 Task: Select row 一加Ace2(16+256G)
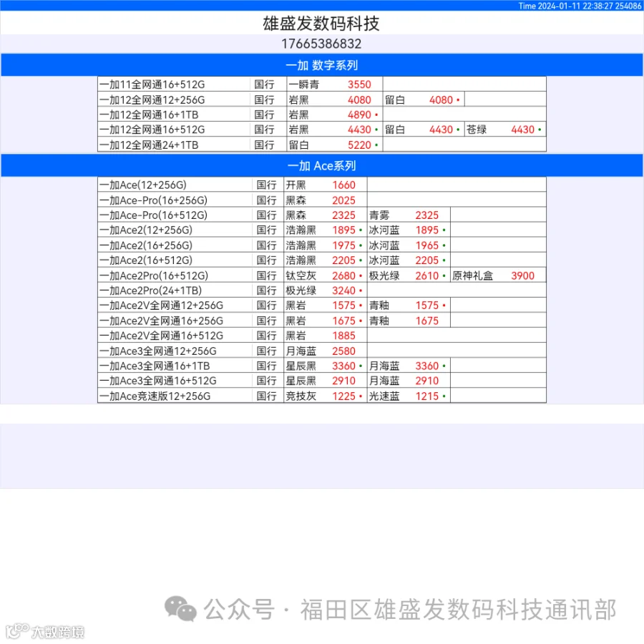[x=322, y=245]
